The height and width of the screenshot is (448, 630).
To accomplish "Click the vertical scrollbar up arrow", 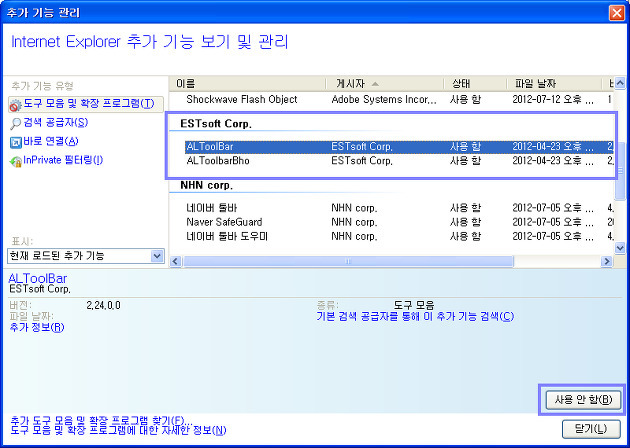I will coord(620,83).
